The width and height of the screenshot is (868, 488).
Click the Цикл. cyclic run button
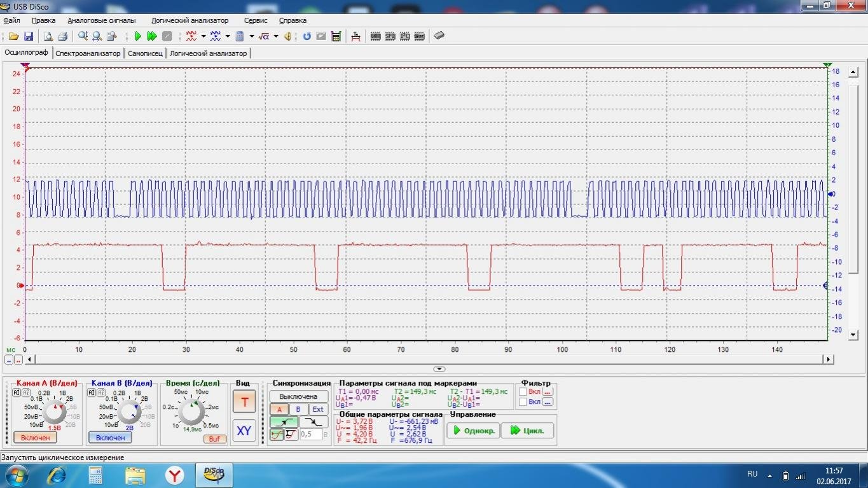click(x=527, y=431)
